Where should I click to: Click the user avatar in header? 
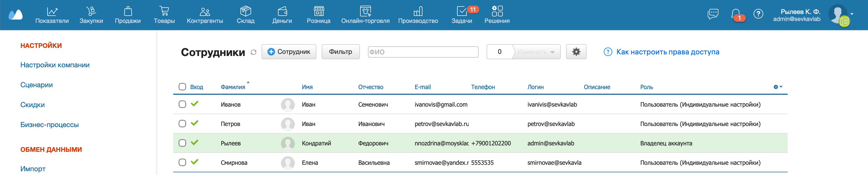tap(838, 14)
